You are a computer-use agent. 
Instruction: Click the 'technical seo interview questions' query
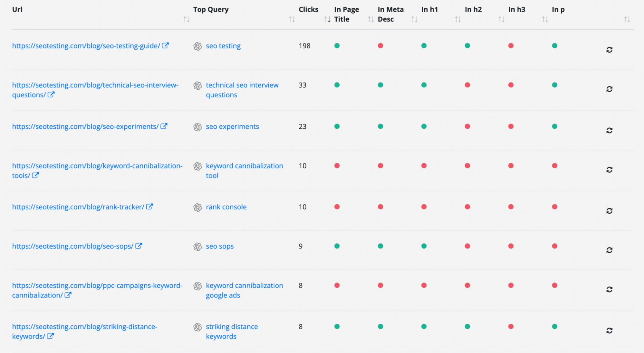(x=242, y=90)
